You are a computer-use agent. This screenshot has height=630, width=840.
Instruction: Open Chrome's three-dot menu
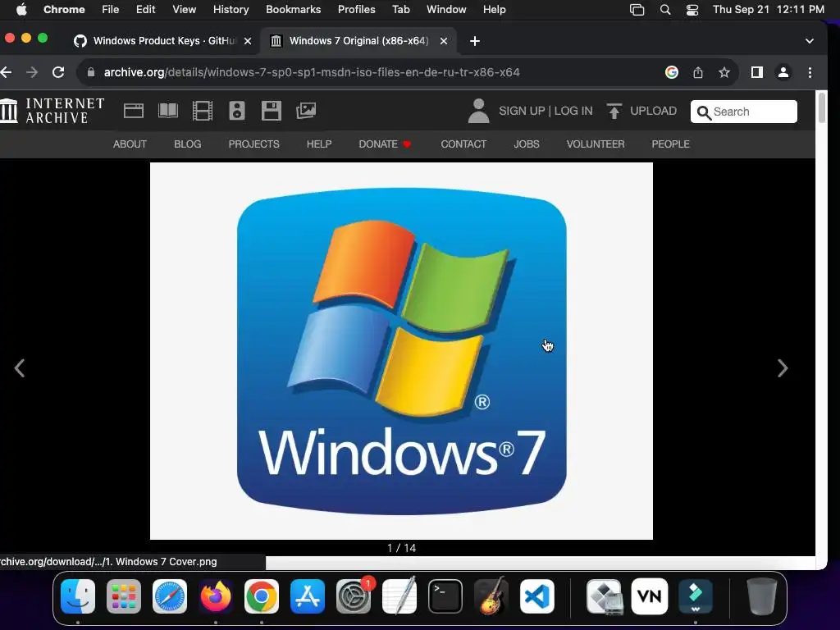click(810, 72)
